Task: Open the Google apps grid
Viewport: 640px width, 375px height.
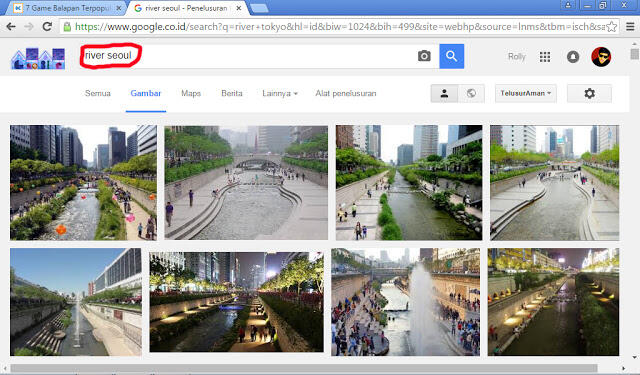Action: pyautogui.click(x=545, y=57)
